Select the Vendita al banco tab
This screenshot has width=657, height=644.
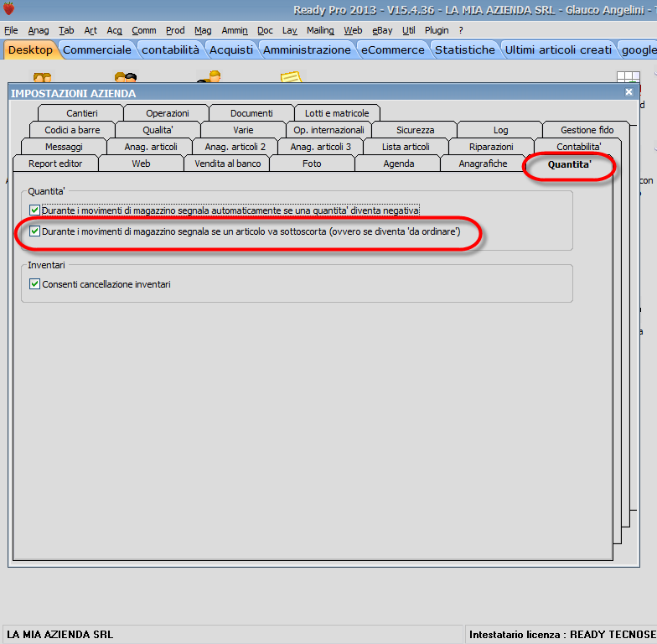(228, 163)
